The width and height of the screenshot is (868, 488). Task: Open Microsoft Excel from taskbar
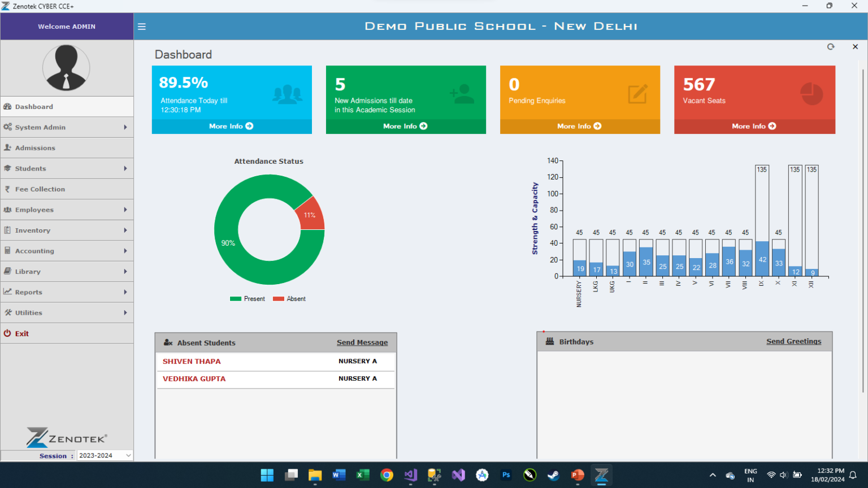pyautogui.click(x=363, y=475)
